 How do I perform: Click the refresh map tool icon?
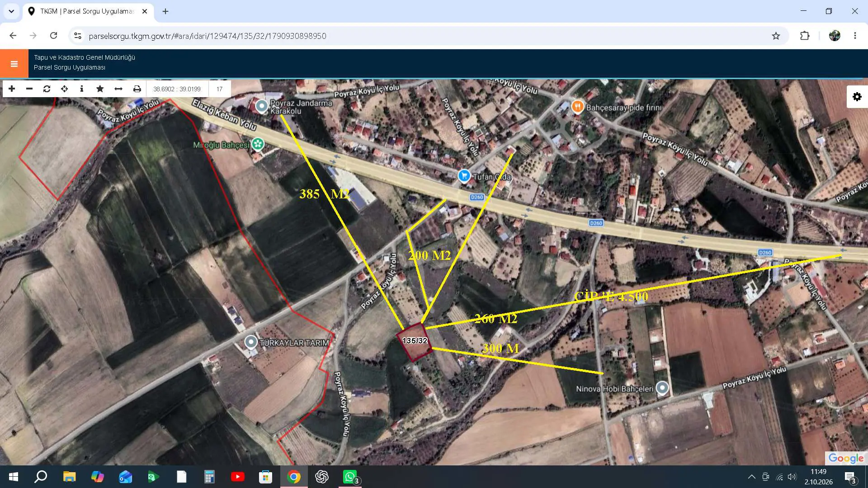[x=47, y=89]
